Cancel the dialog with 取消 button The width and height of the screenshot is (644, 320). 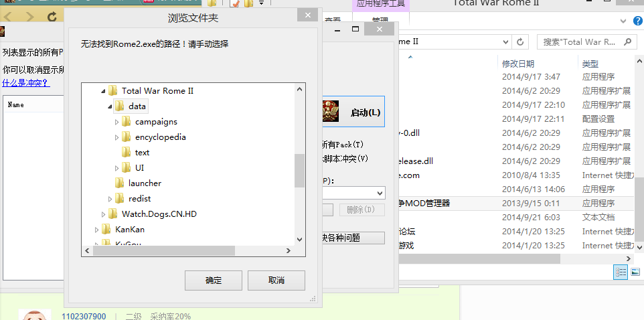point(276,280)
